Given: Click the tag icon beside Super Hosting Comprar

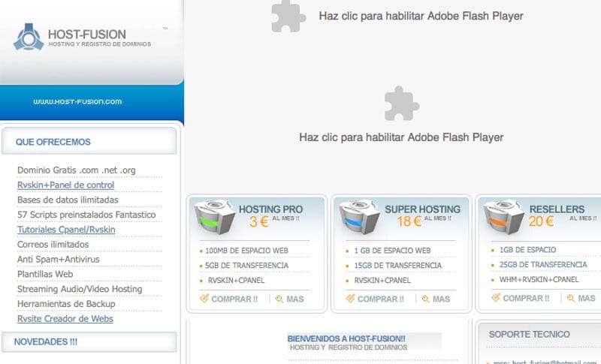Looking at the screenshot, I should [350, 299].
